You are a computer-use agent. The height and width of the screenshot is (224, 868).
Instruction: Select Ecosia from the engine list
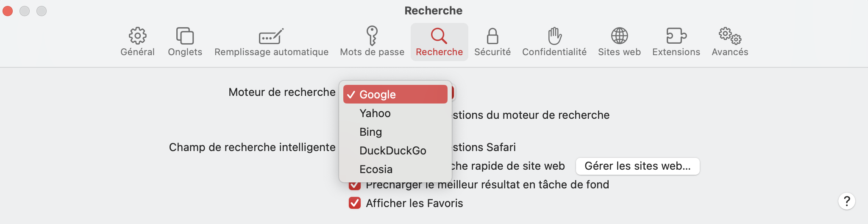click(376, 169)
